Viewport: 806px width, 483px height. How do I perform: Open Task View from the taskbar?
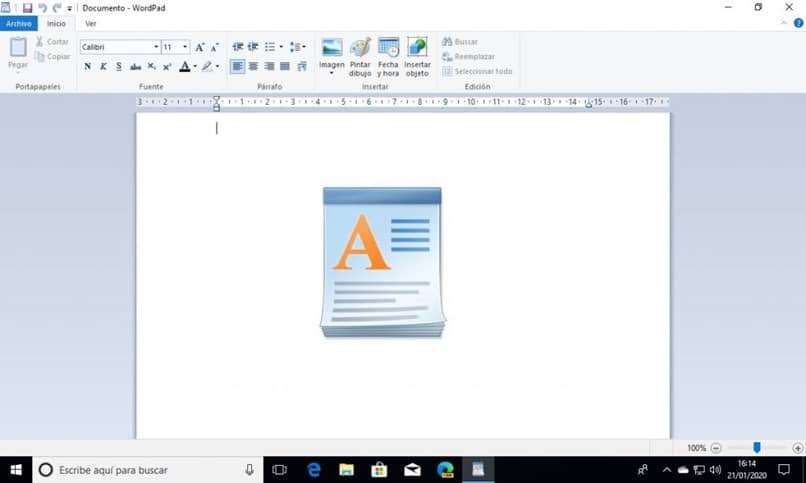coord(279,470)
